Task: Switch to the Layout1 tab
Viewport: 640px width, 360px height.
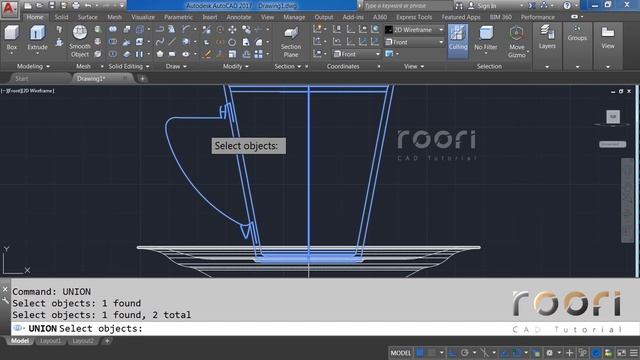Action: click(51, 341)
